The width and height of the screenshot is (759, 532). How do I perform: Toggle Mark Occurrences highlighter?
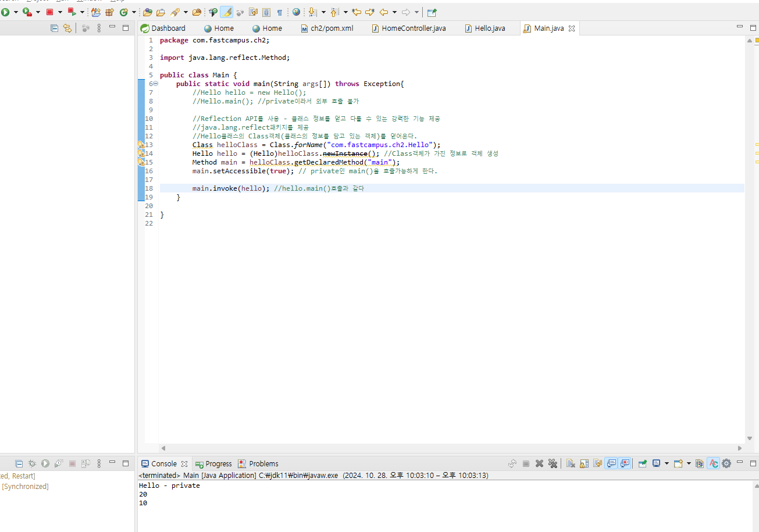[x=226, y=12]
